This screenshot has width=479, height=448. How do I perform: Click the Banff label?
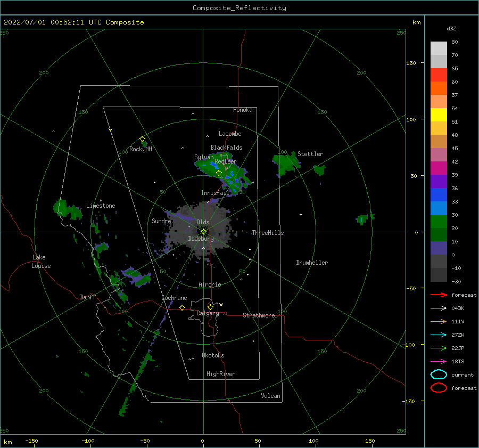[88, 297]
